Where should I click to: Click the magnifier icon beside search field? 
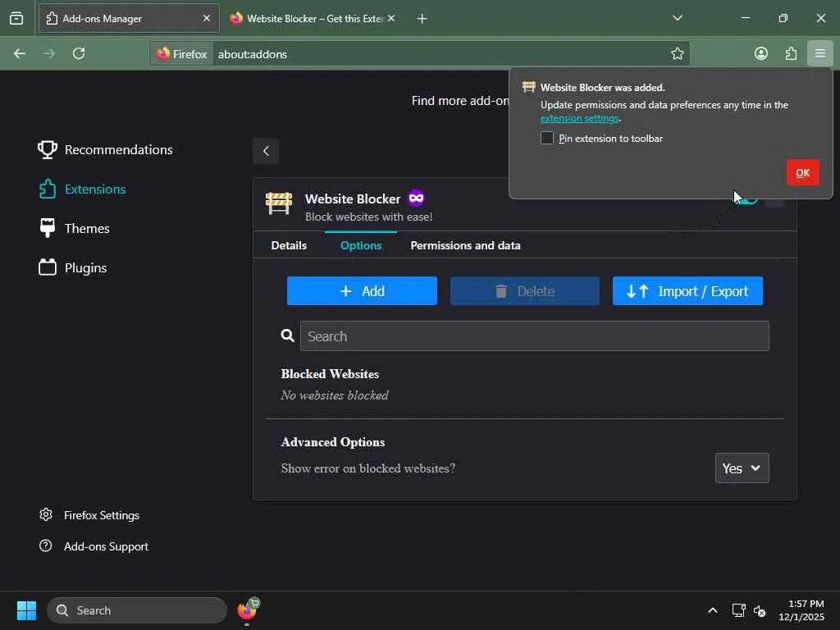(x=288, y=336)
